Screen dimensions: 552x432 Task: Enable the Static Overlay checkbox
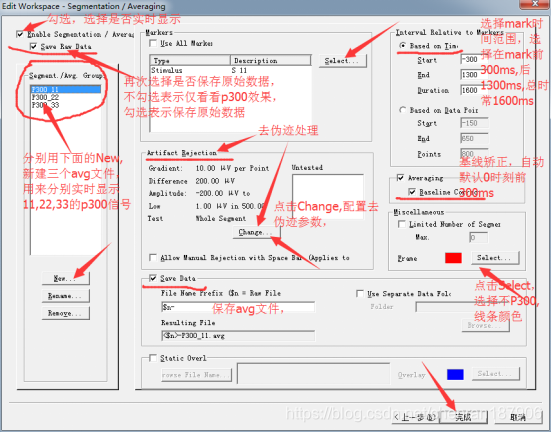[153, 358]
